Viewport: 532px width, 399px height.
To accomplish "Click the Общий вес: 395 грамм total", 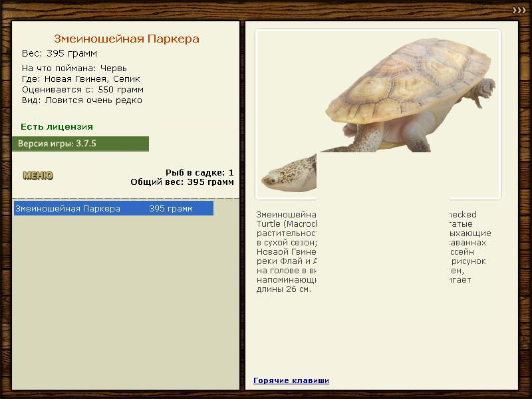I will coord(182,182).
